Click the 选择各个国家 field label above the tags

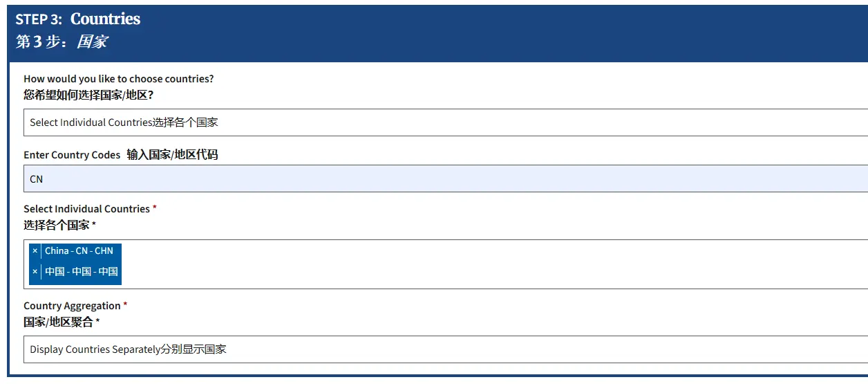tap(57, 225)
